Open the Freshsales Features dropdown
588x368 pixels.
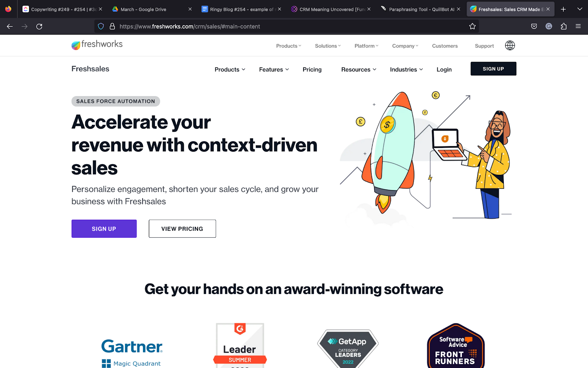[x=274, y=70]
